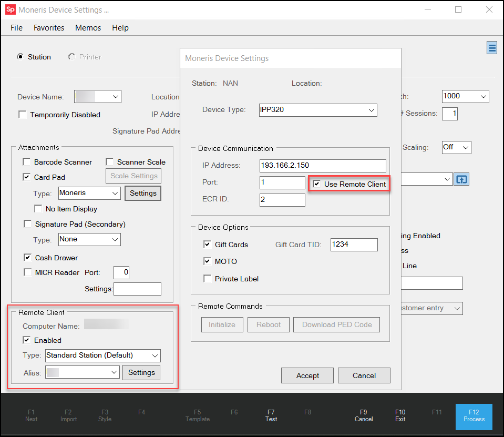The height and width of the screenshot is (437, 504).
Task: Toggle the No Item Display checkbox
Action: 38,209
